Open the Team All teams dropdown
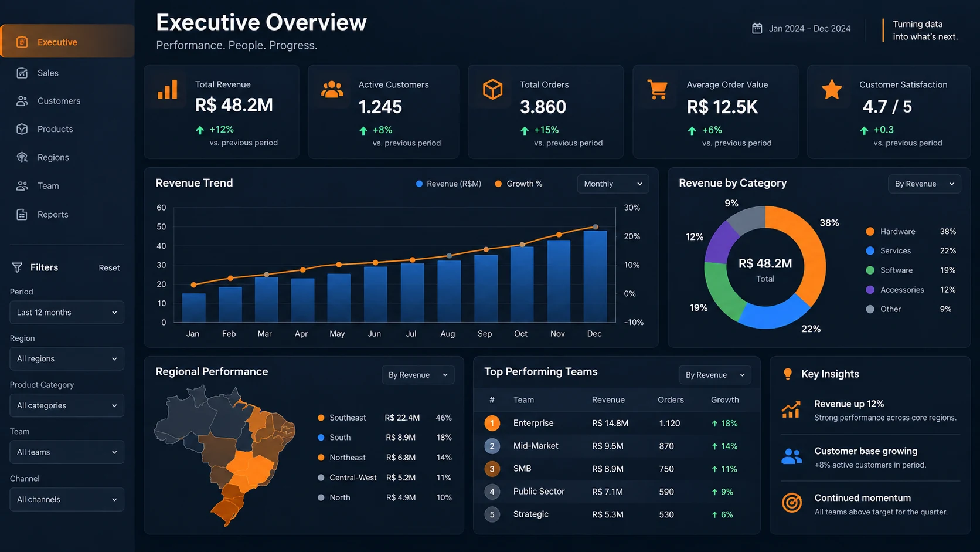Image resolution: width=980 pixels, height=552 pixels. (x=67, y=452)
